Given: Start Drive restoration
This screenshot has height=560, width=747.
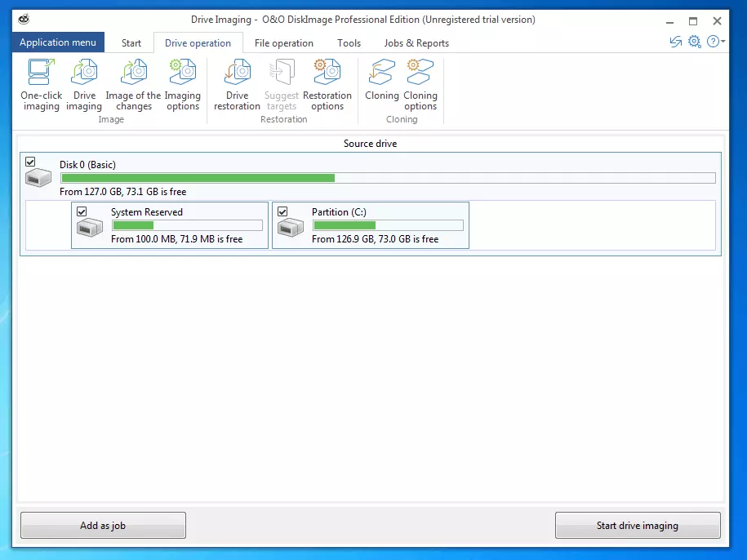Looking at the screenshot, I should click(x=237, y=85).
